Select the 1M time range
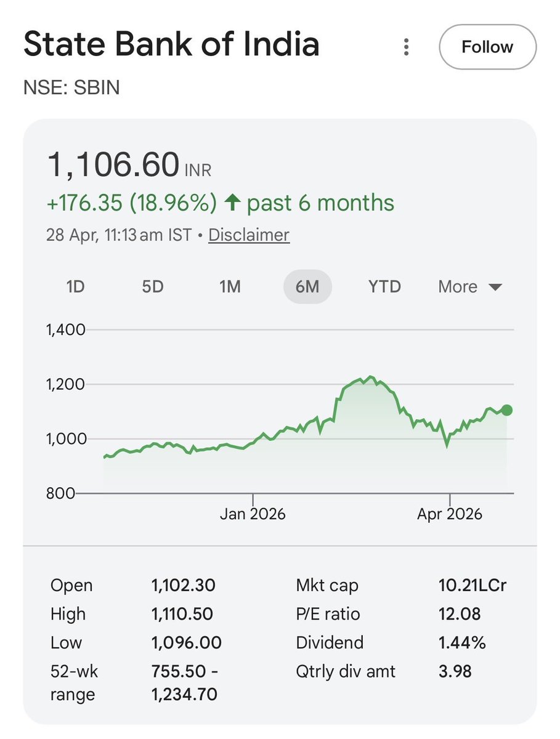 pyautogui.click(x=230, y=286)
